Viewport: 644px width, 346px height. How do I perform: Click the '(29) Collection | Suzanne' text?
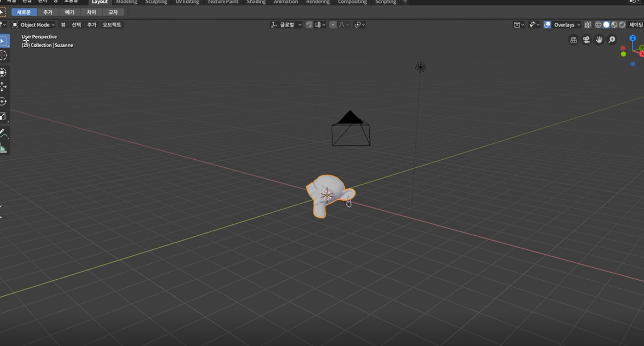coord(47,45)
